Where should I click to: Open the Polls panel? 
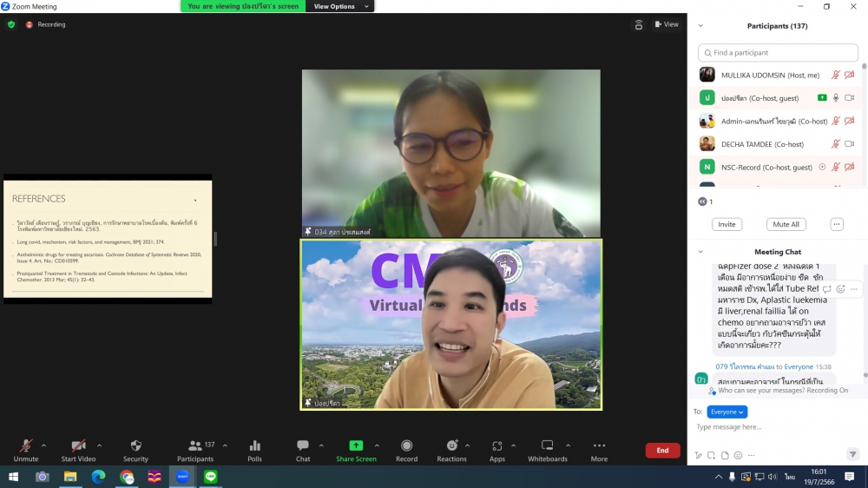(254, 450)
